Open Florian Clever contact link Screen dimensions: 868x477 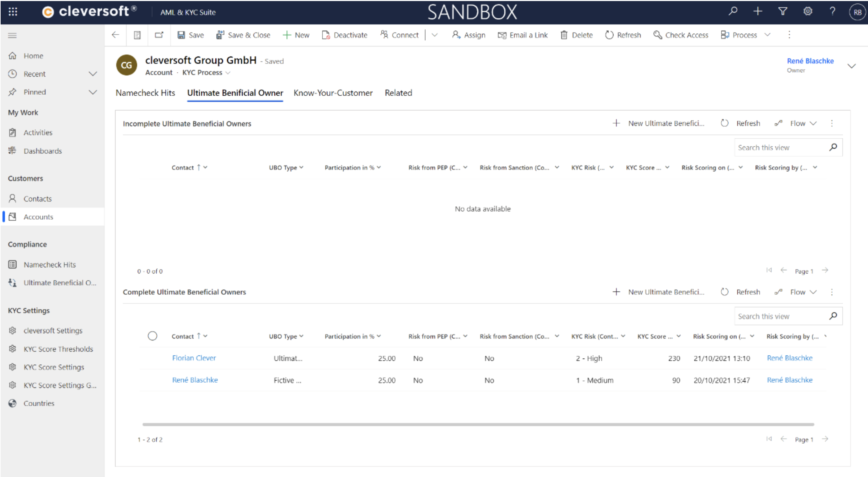[x=194, y=358]
